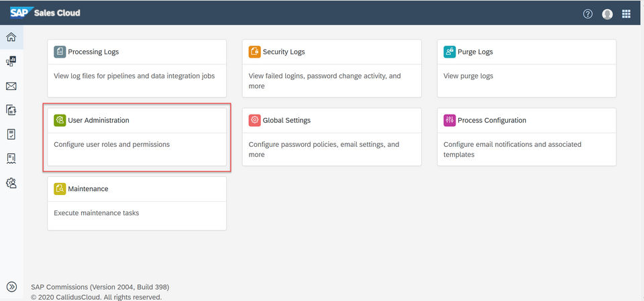
Task: Select the User Administration tile
Action: tap(137, 137)
